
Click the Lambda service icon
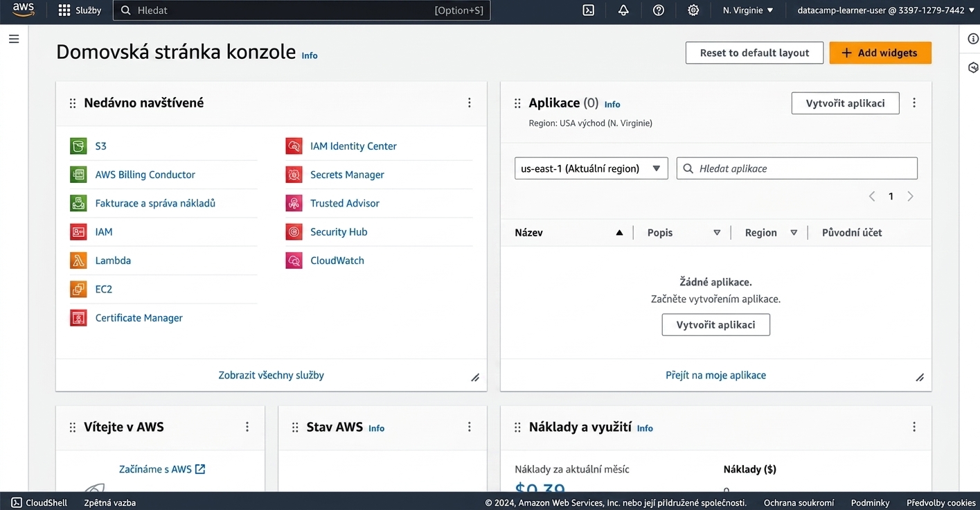[78, 261]
